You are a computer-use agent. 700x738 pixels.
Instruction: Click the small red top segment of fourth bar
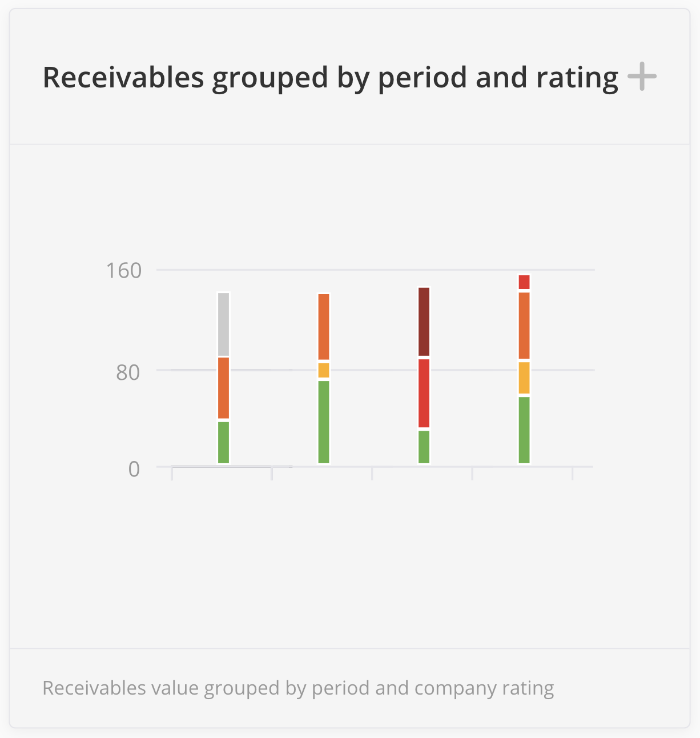tap(524, 282)
